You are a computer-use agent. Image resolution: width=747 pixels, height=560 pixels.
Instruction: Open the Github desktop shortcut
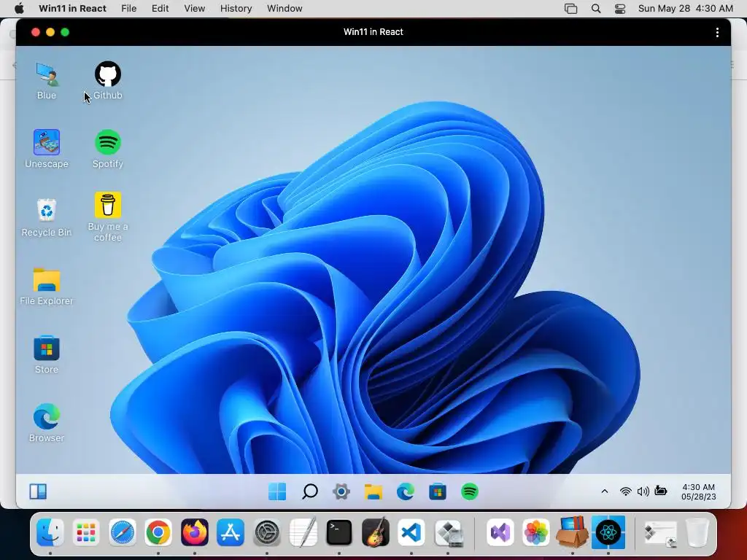(x=108, y=80)
